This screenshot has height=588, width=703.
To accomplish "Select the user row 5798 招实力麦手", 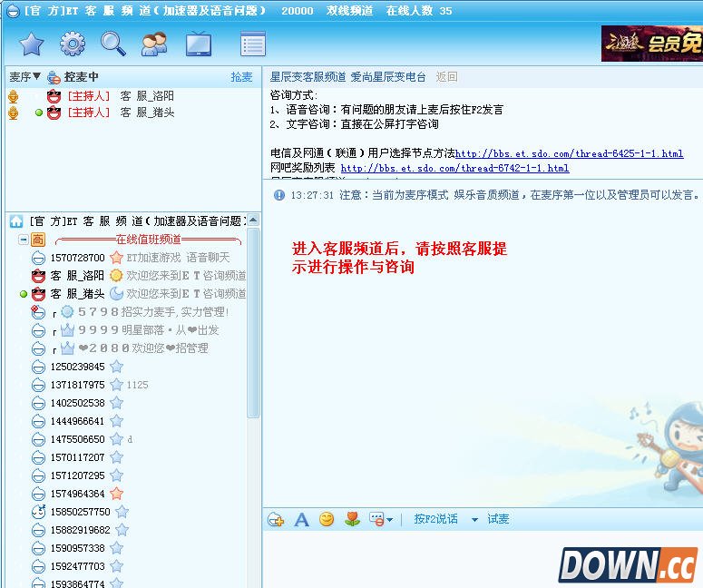I will tap(139, 312).
